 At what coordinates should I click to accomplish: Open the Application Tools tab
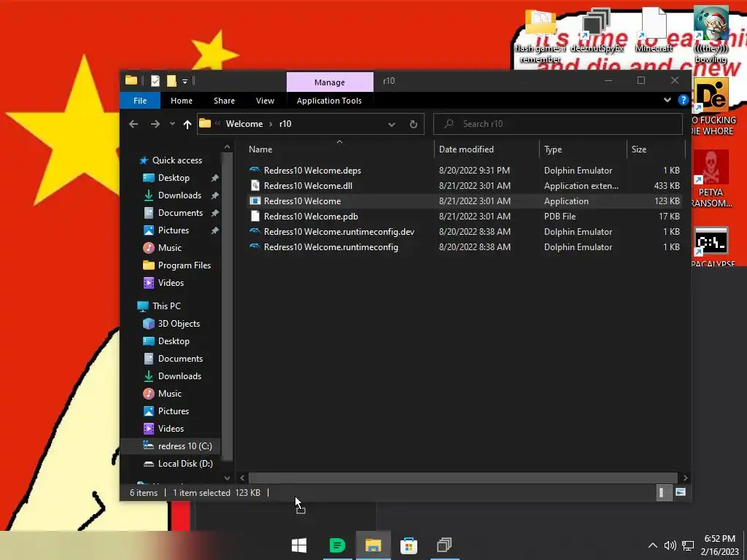329,101
